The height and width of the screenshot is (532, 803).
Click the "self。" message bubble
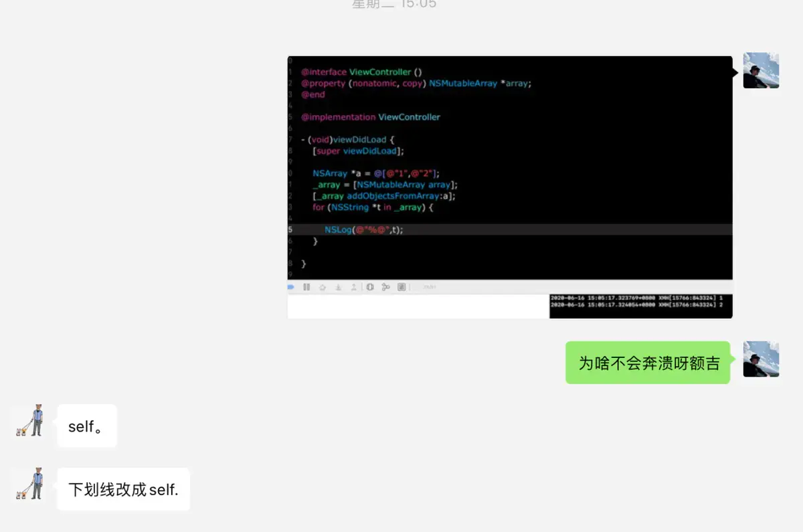point(87,426)
